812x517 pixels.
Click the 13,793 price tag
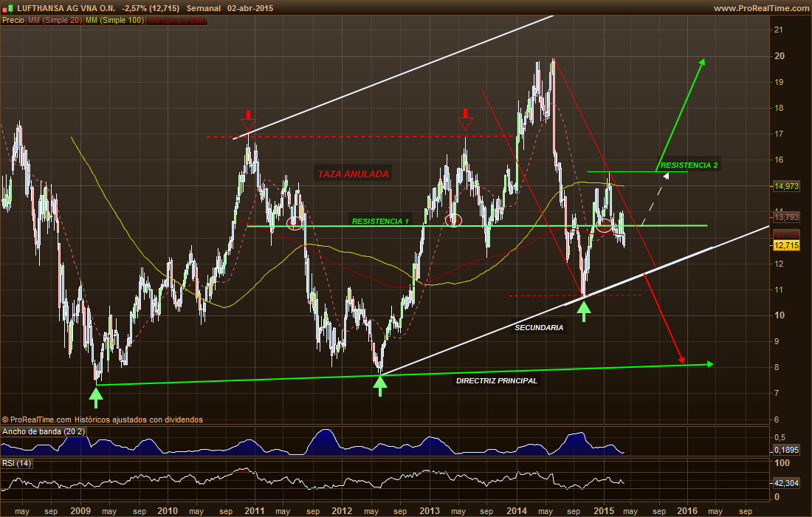pos(786,217)
